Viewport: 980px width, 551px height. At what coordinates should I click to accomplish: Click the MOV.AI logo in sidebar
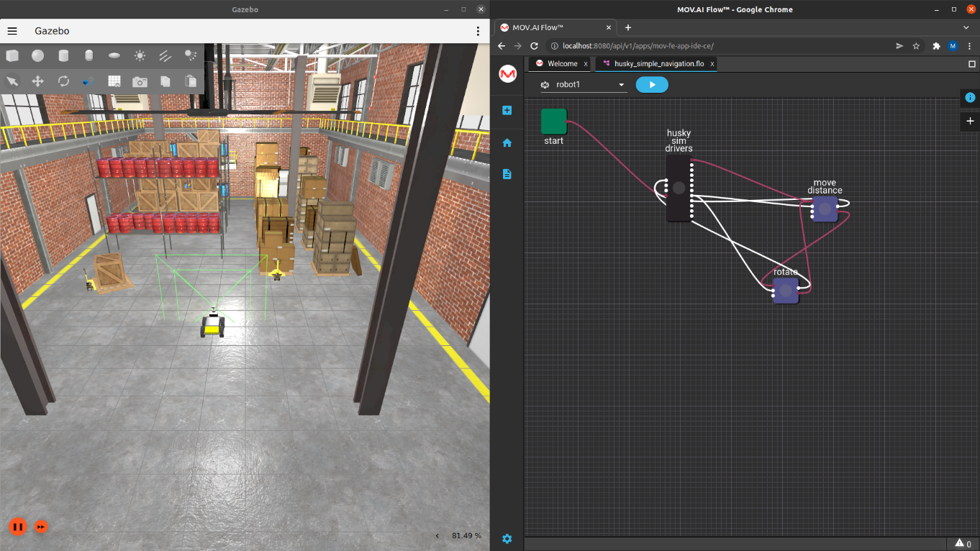coord(508,73)
